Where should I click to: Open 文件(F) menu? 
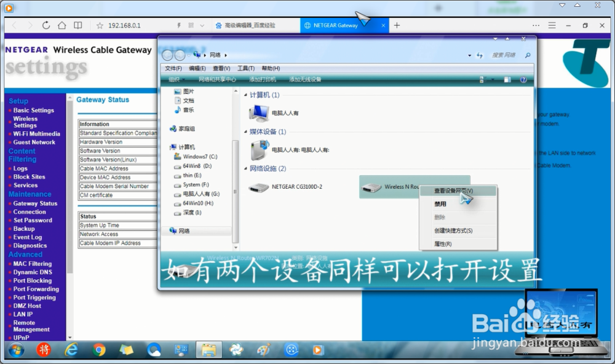(173, 68)
